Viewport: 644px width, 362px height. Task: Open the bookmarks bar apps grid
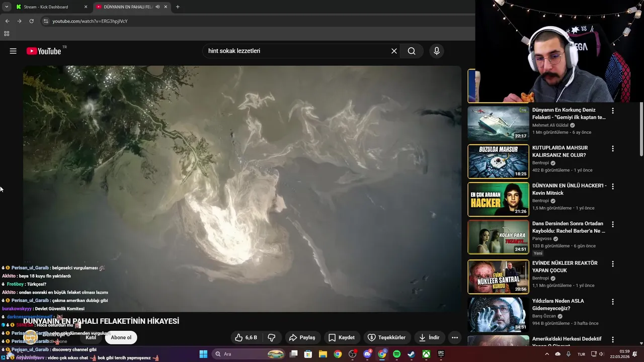tap(7, 34)
